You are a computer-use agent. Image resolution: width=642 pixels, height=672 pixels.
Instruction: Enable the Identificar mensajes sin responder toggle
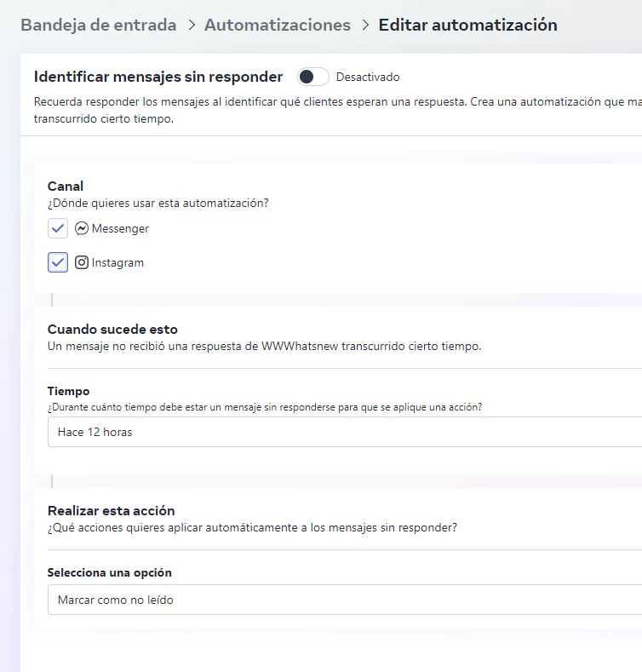click(313, 78)
